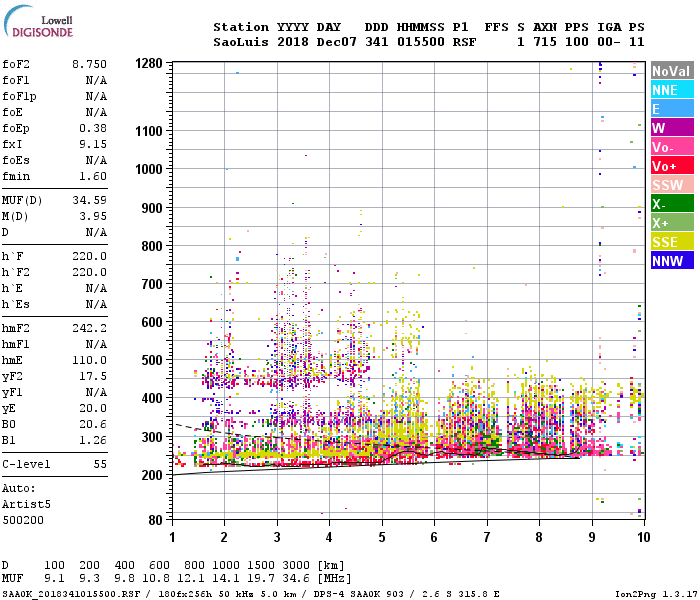Click the RSF program value
Viewport: 700px width, 600px height.
click(464, 42)
